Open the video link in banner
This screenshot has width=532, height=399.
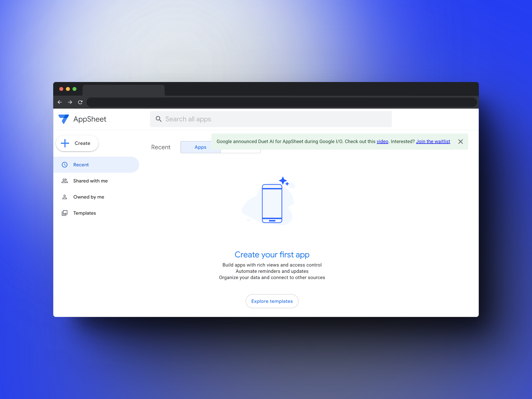(382, 142)
